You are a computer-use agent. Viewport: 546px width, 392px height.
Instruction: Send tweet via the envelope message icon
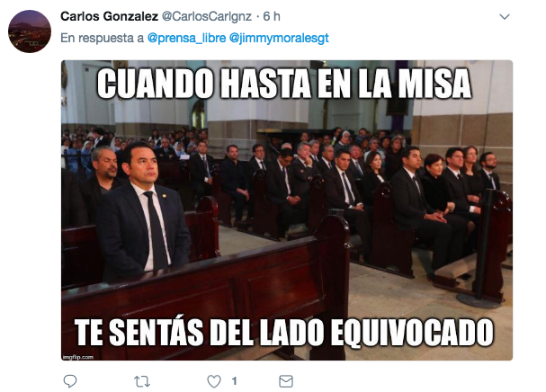coord(286,381)
